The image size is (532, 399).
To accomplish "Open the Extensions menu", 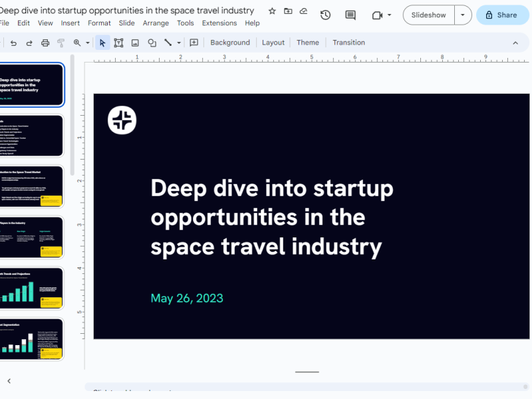I will [x=219, y=23].
